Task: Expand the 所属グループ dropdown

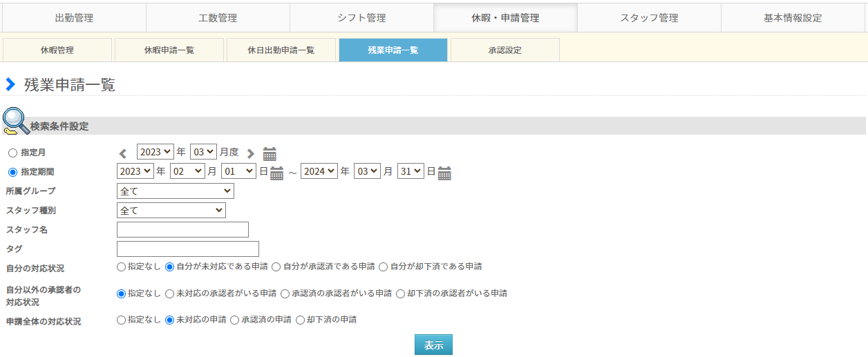Action: coord(176,191)
